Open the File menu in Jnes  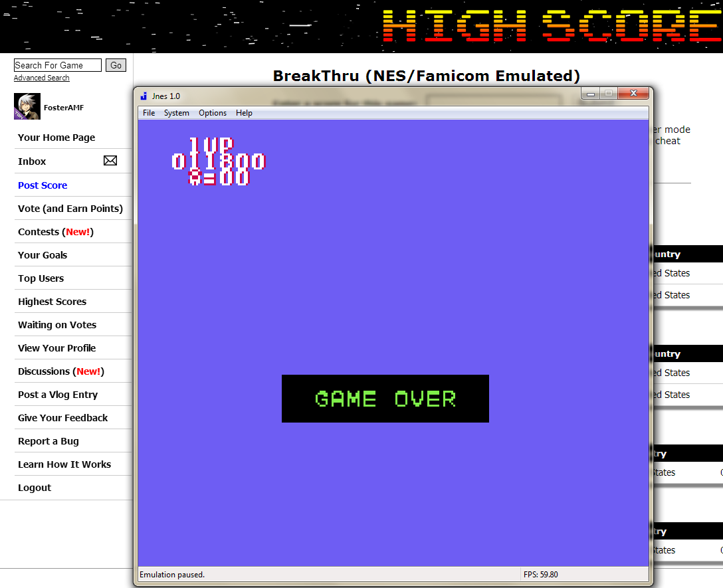coord(149,113)
